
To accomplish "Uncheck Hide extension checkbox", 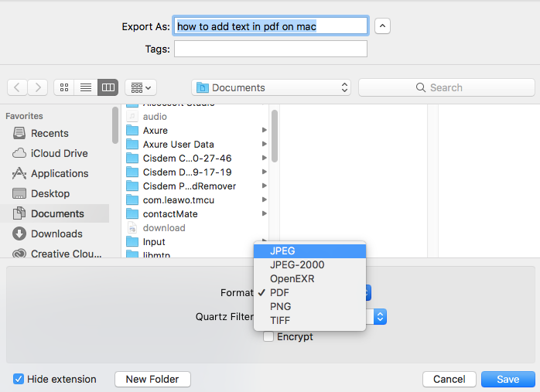I will (x=19, y=379).
